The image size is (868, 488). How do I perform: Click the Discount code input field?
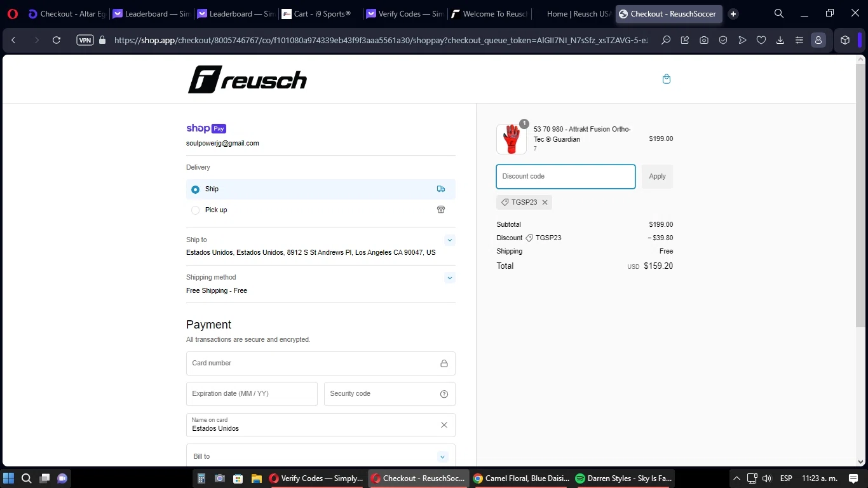coord(566,177)
